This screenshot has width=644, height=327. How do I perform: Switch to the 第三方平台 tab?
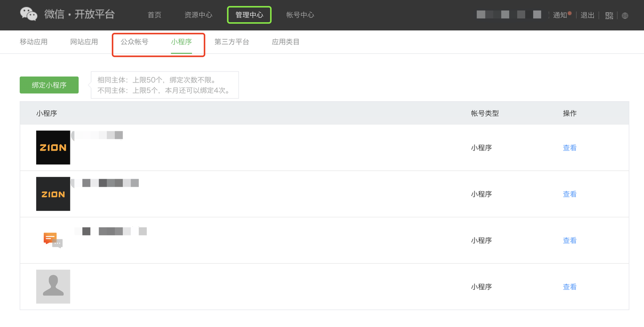(x=231, y=42)
